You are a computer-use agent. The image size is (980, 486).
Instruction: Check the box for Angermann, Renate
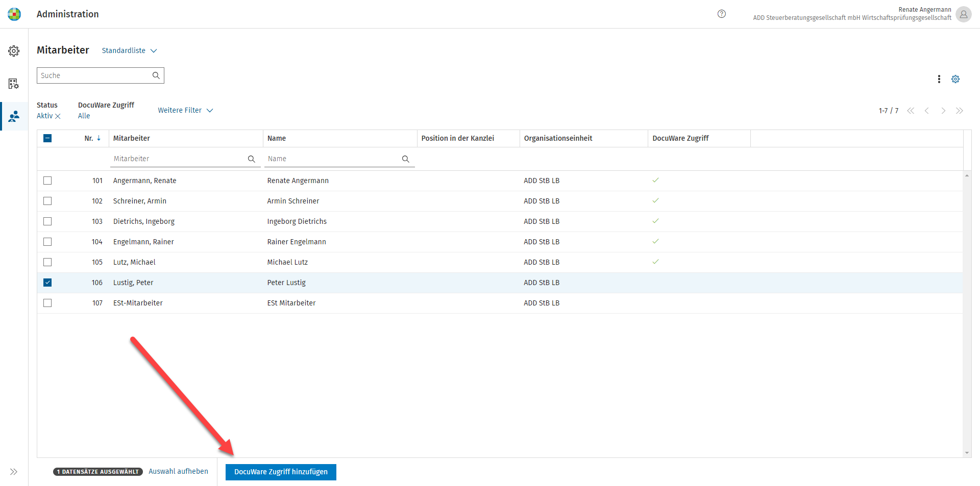point(47,181)
